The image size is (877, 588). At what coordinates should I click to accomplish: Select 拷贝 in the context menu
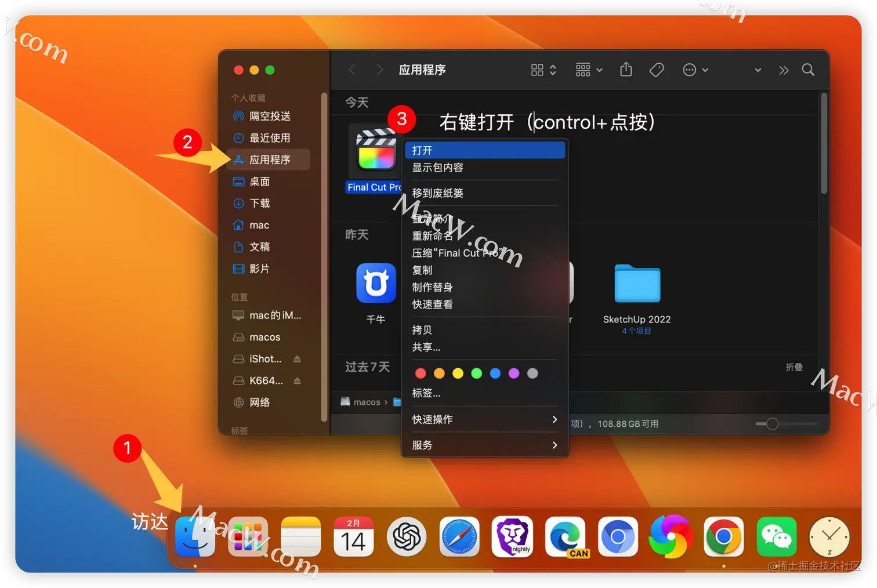coord(484,330)
